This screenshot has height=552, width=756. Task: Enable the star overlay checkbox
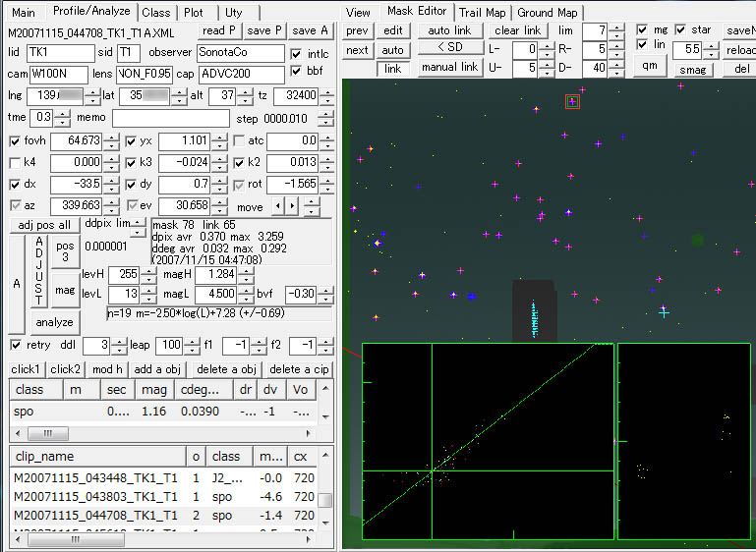click(x=680, y=29)
